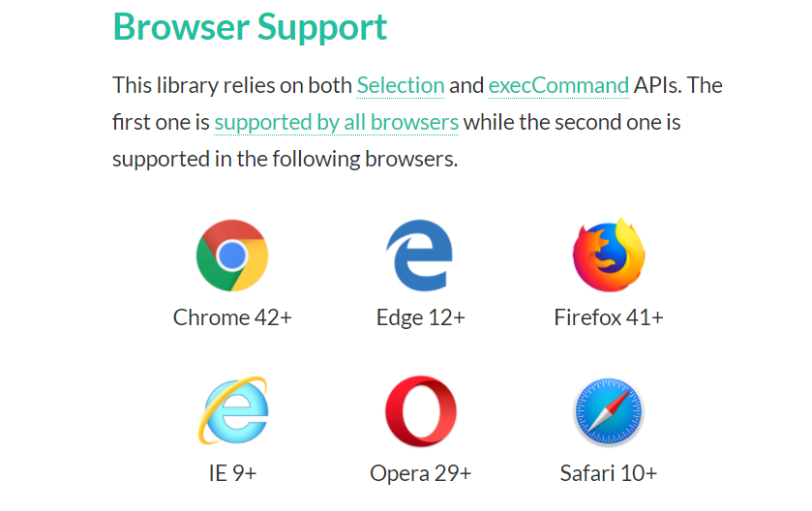The height and width of the screenshot is (511, 812).
Task: Select the 'Opera 29+' label
Action: (420, 473)
